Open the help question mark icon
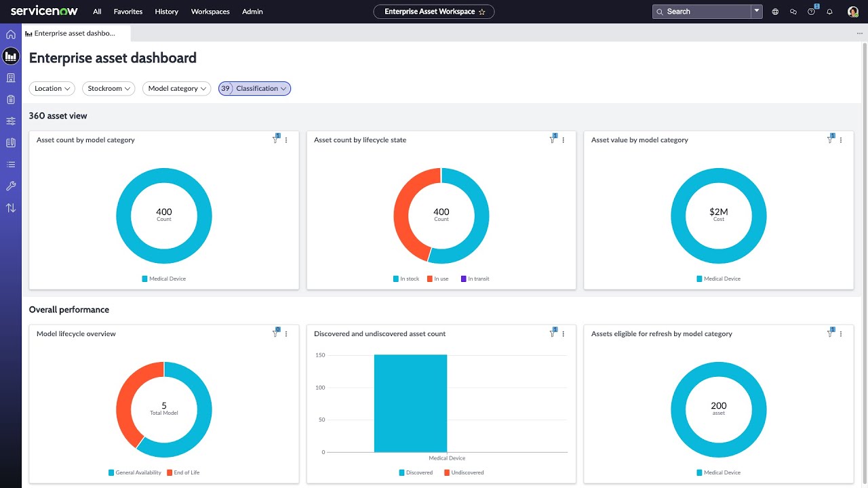The image size is (868, 488). 812,12
